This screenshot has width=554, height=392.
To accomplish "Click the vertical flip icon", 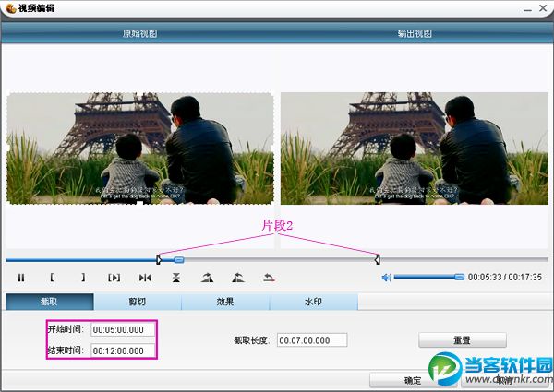I will point(176,278).
